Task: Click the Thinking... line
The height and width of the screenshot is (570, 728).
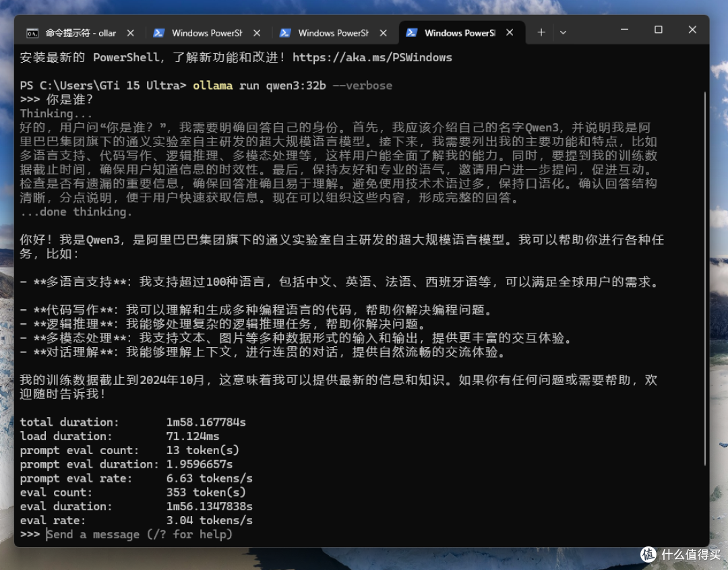Action: [56, 114]
